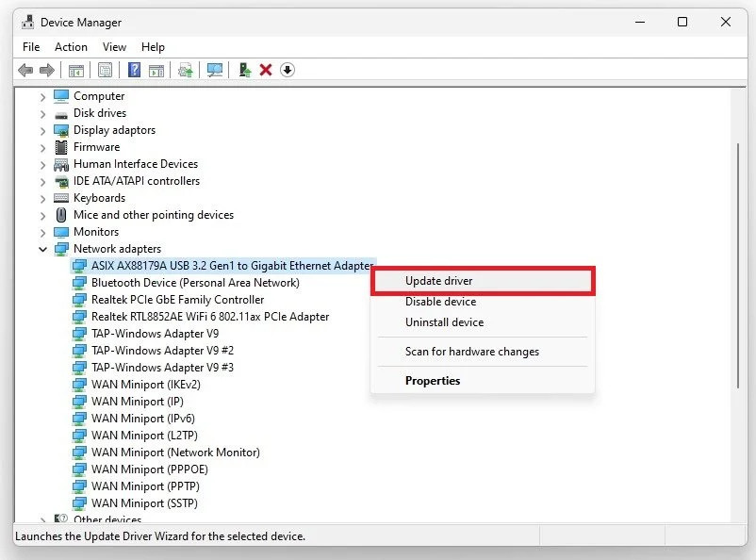
Task: Click the Device Manager title bar icon
Action: coord(28,22)
